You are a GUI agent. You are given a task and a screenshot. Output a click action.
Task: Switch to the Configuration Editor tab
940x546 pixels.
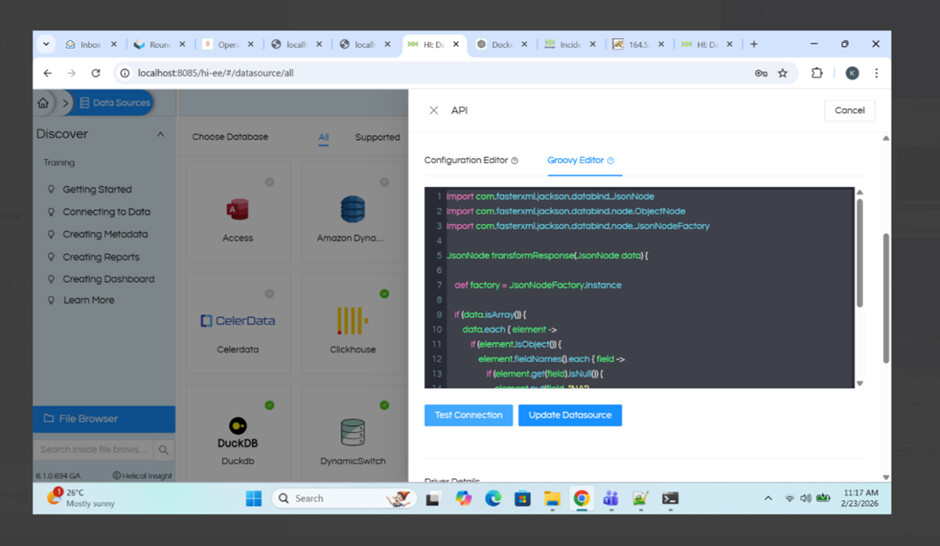click(x=466, y=160)
